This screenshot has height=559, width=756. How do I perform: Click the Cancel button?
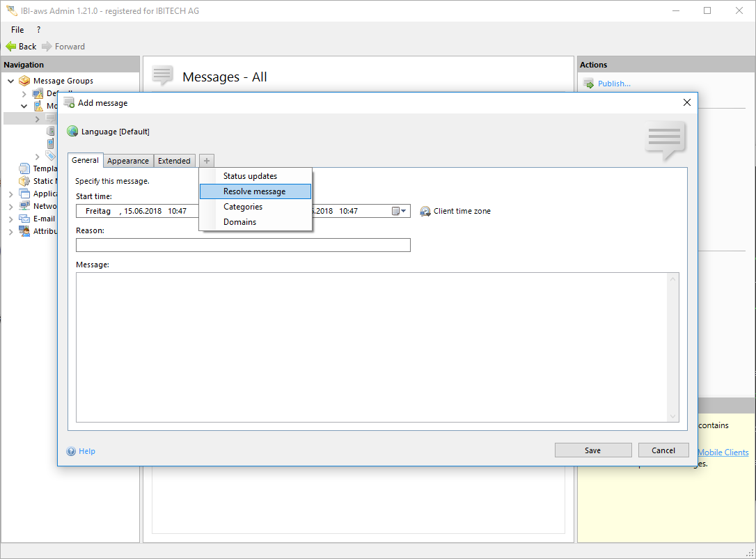663,450
